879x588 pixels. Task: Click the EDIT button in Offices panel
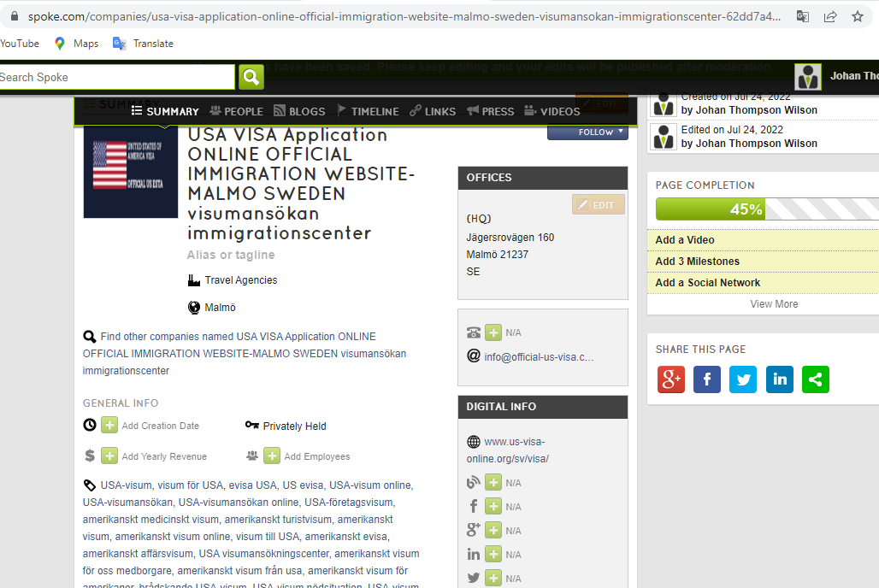599,204
